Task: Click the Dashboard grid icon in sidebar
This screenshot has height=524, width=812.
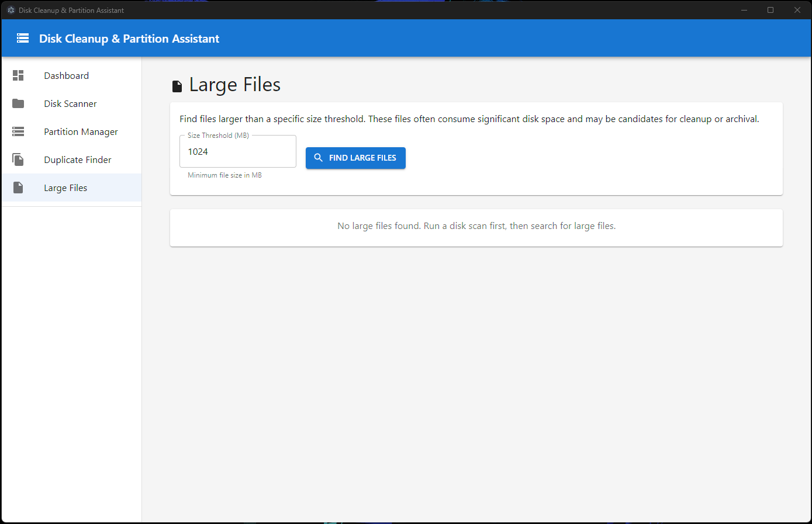Action: [18, 75]
